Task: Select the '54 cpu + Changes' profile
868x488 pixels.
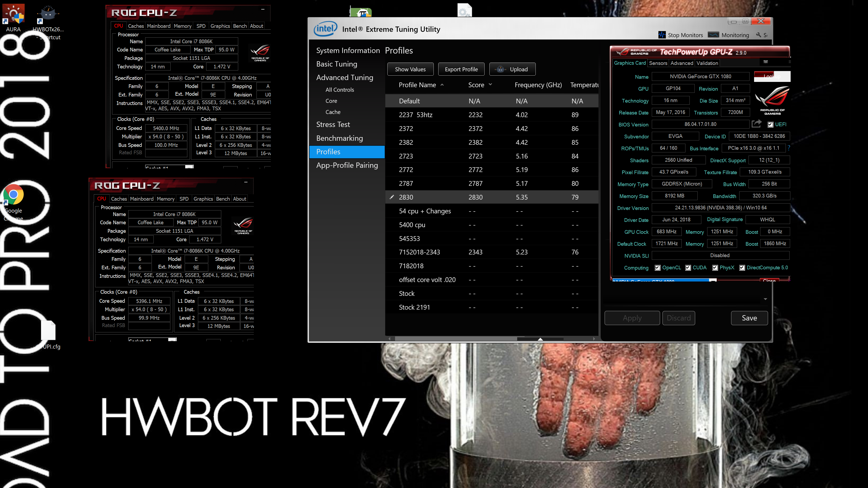Action: click(x=491, y=211)
